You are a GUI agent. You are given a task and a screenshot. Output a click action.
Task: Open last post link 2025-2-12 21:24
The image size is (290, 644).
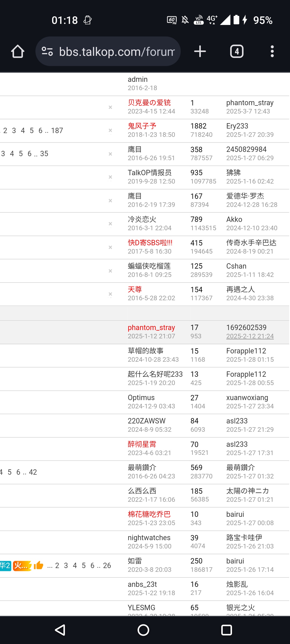pos(250,336)
